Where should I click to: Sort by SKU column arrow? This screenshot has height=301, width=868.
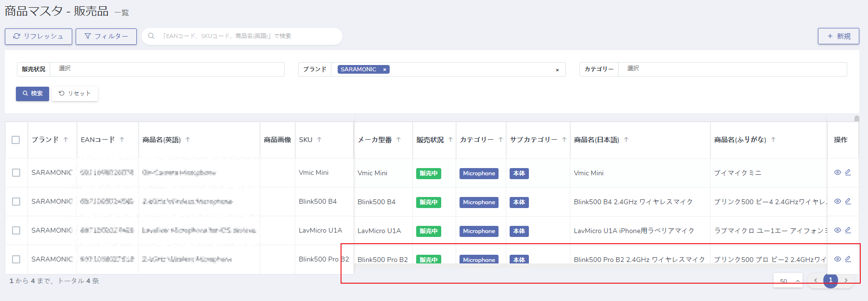click(x=319, y=140)
